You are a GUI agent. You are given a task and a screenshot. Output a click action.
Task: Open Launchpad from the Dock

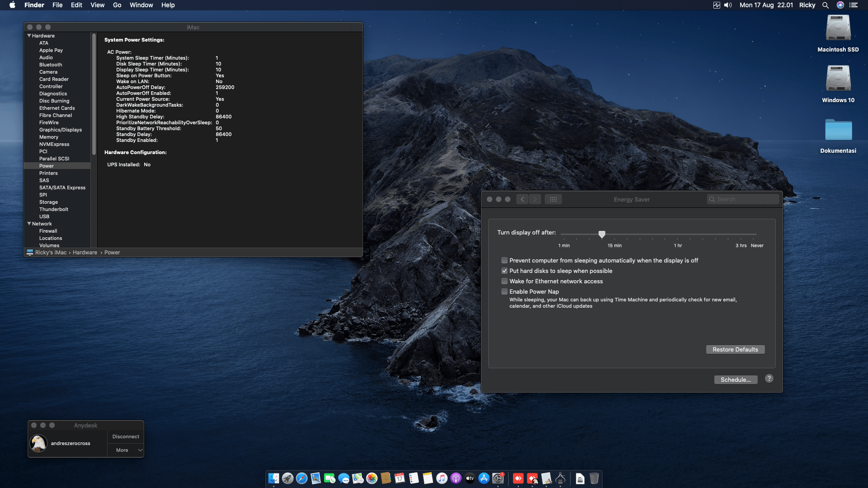[x=288, y=478]
